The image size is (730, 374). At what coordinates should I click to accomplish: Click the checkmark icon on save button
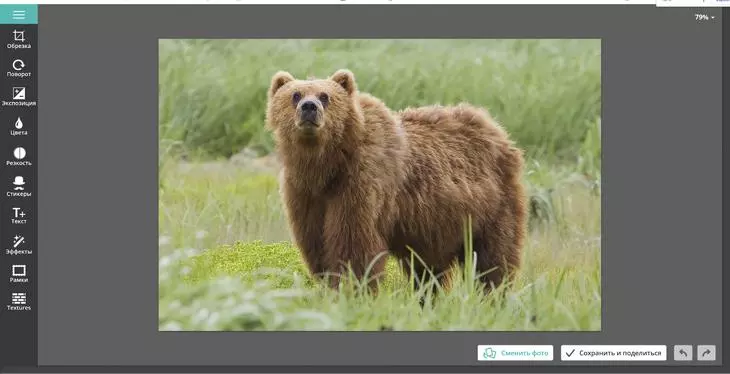[x=571, y=353]
